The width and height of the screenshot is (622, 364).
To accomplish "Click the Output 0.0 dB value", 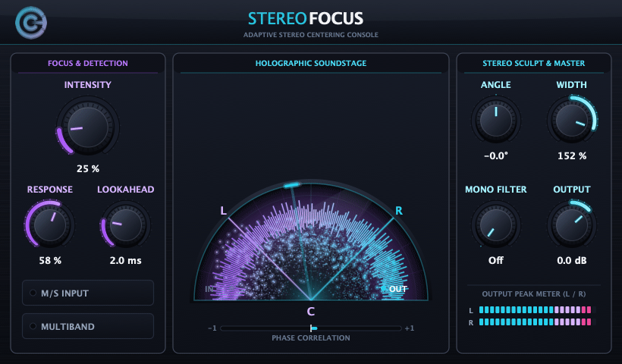I will click(572, 261).
